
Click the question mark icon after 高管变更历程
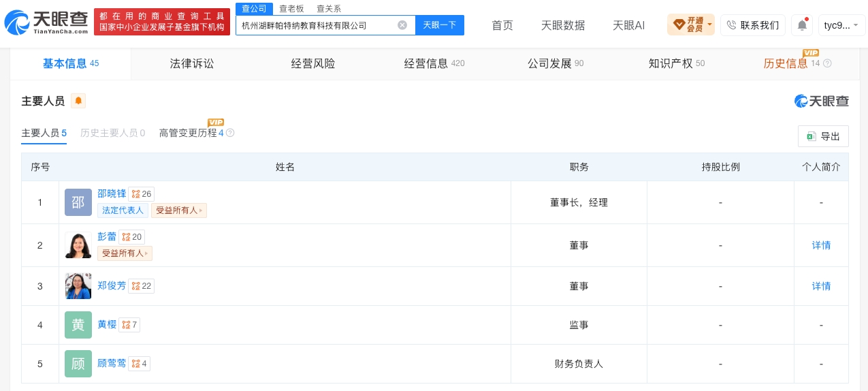[x=230, y=133]
